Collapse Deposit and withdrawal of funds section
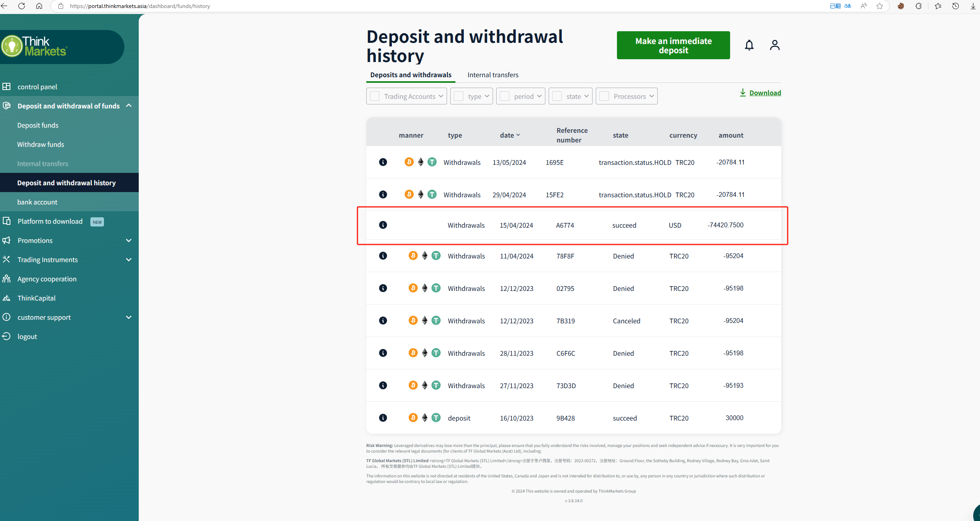The height and width of the screenshot is (521, 980). 129,106
